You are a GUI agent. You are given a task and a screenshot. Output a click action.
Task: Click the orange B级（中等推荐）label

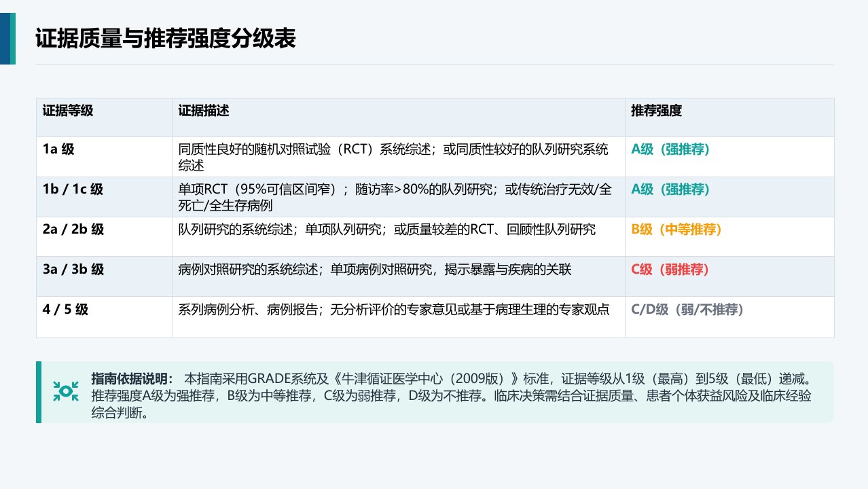click(x=676, y=230)
